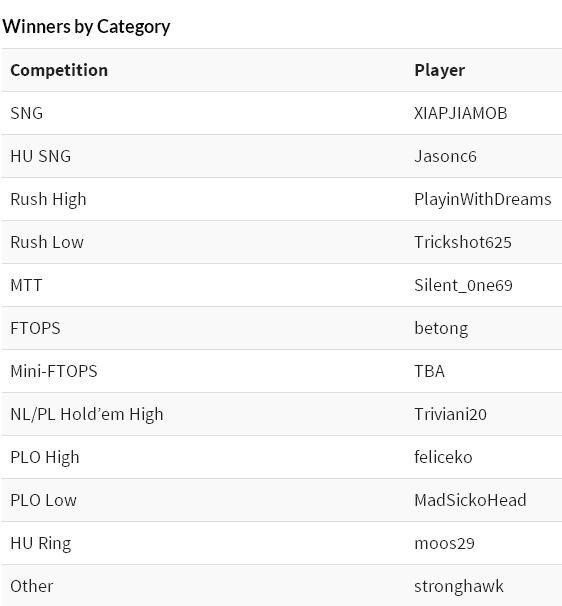Select the NL/PL Hold'em High cell
562x606 pixels.
click(x=87, y=415)
